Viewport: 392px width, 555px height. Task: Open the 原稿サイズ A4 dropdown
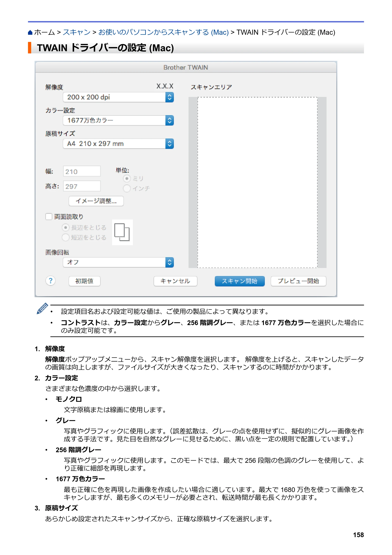tap(118, 144)
